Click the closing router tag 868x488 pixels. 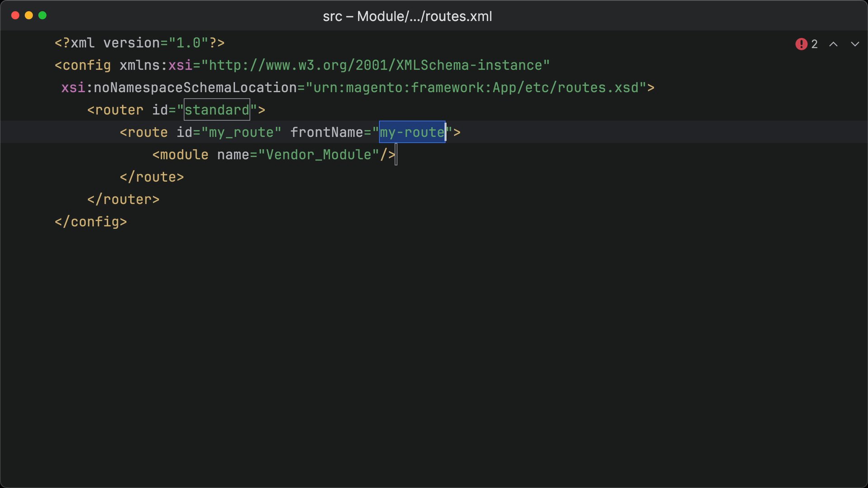pos(123,200)
